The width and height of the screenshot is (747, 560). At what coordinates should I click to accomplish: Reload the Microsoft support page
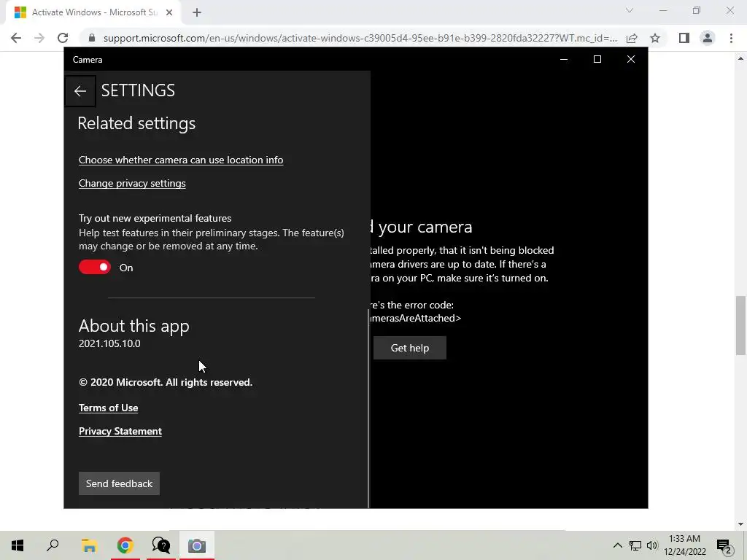(x=63, y=38)
